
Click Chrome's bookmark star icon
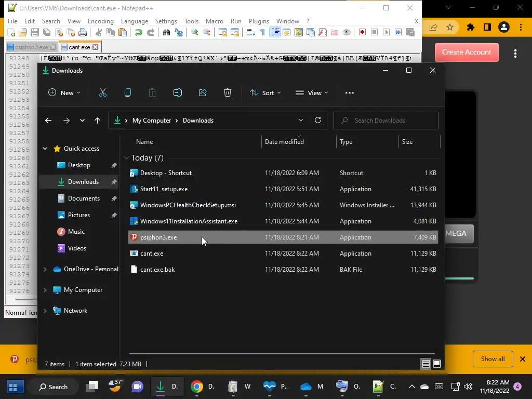[x=450, y=27]
